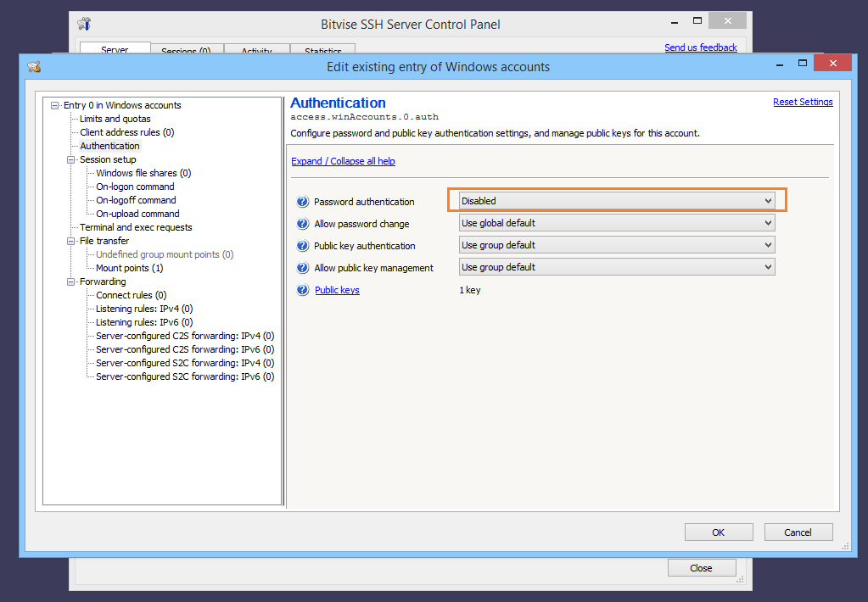Click help icon for Public key authentication
The width and height of the screenshot is (868, 602).
(302, 246)
